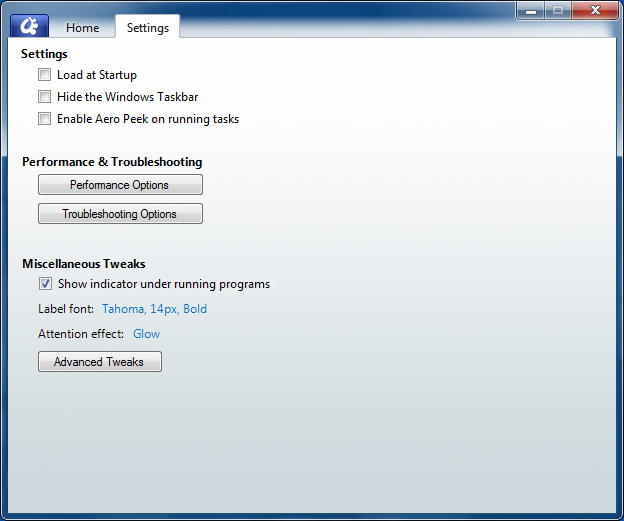Click the Performance & Troubleshooting heading

(112, 162)
